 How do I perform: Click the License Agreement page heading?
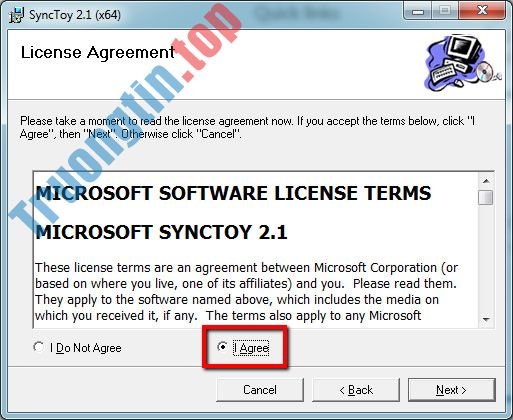[98, 53]
